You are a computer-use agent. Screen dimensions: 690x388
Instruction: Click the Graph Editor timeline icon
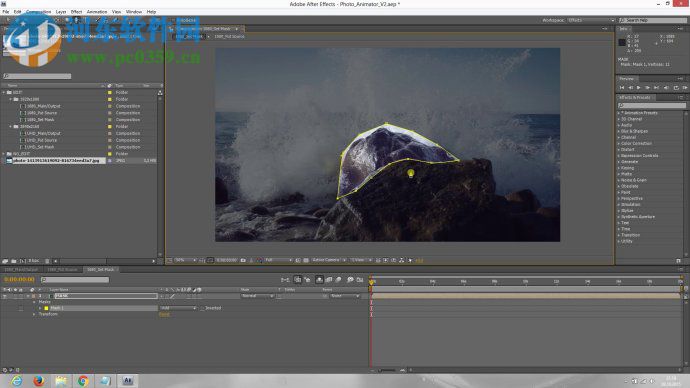point(360,280)
